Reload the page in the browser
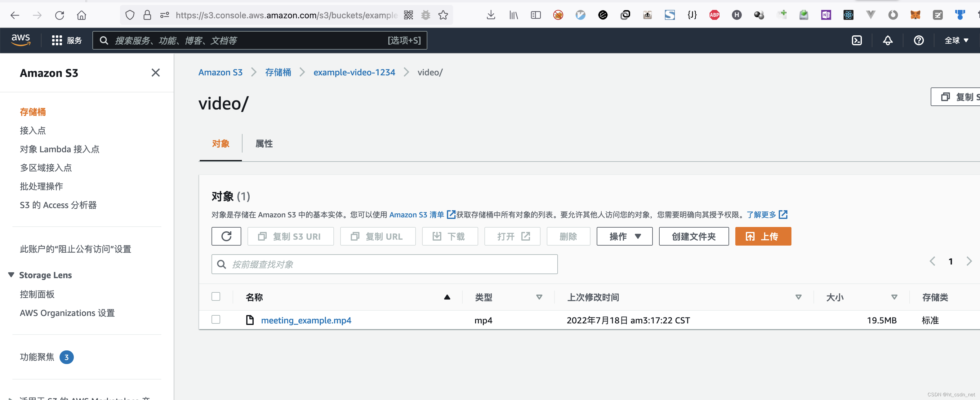The image size is (980, 400). pyautogui.click(x=59, y=15)
